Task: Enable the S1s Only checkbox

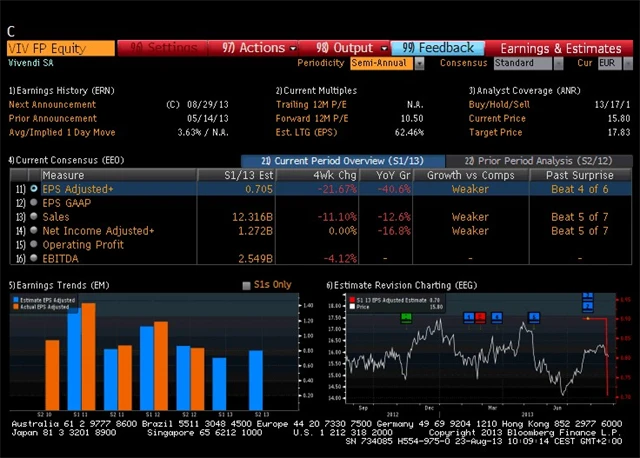Action: [x=247, y=285]
